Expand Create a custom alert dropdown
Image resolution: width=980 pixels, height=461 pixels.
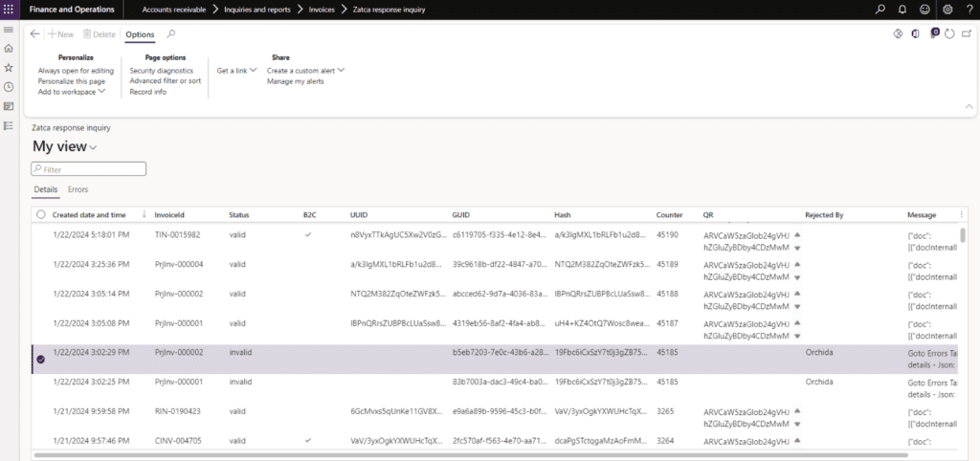(x=305, y=71)
